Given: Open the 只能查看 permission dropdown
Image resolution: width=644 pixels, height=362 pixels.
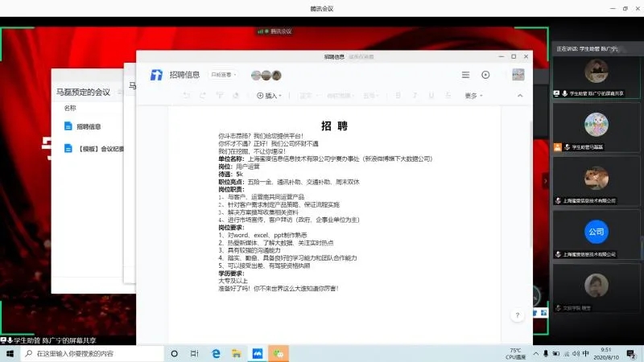Looking at the screenshot, I should point(222,75).
